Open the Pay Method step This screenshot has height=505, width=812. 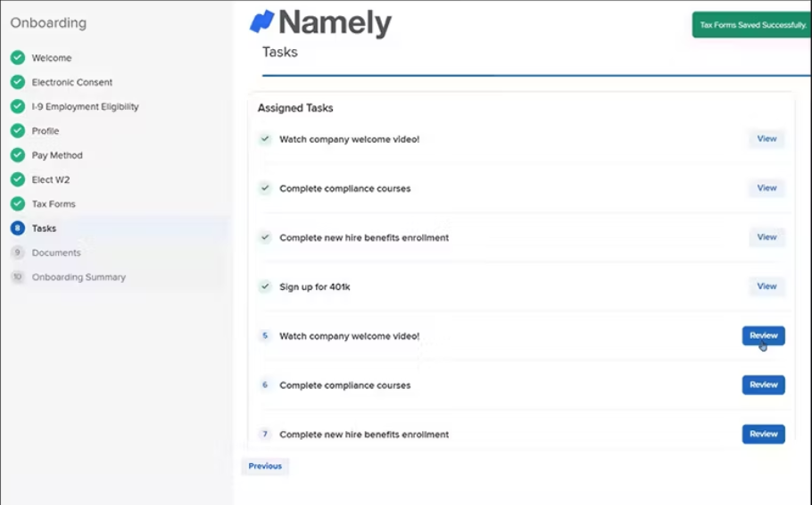(57, 155)
